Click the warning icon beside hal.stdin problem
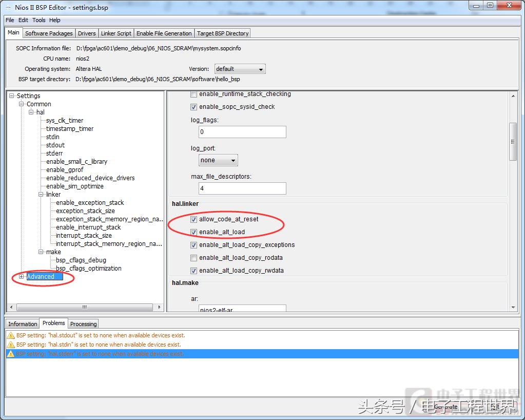 pos(10,345)
